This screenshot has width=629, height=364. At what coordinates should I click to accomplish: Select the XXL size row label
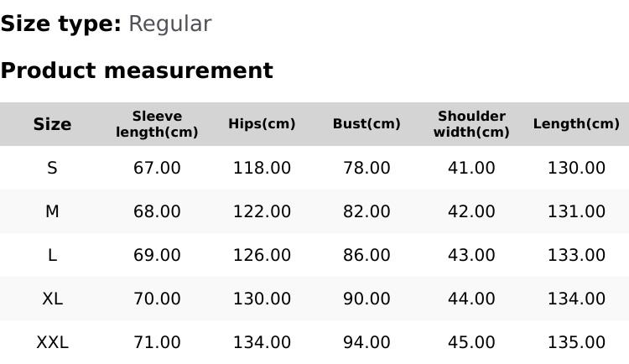click(x=52, y=342)
